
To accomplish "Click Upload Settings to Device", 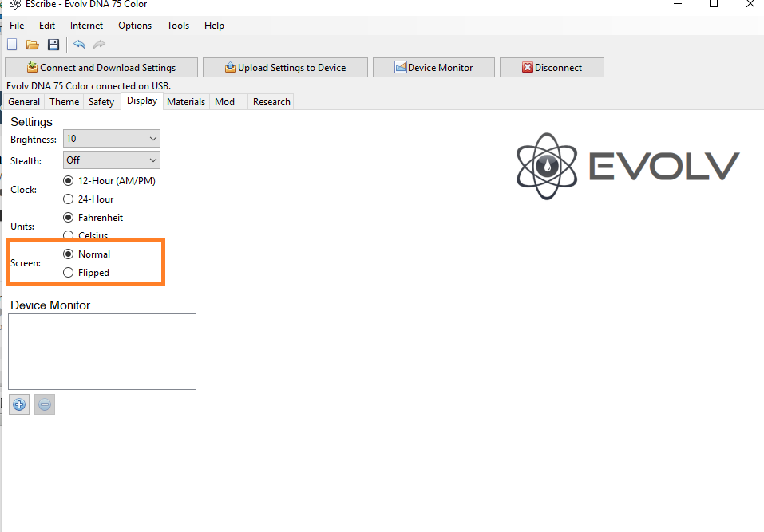I will (x=285, y=67).
